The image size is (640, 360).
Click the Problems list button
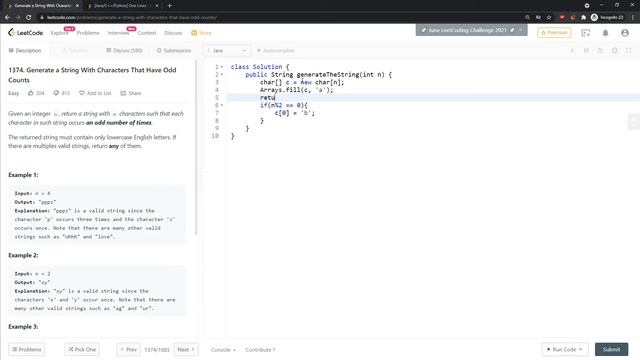coord(27,349)
